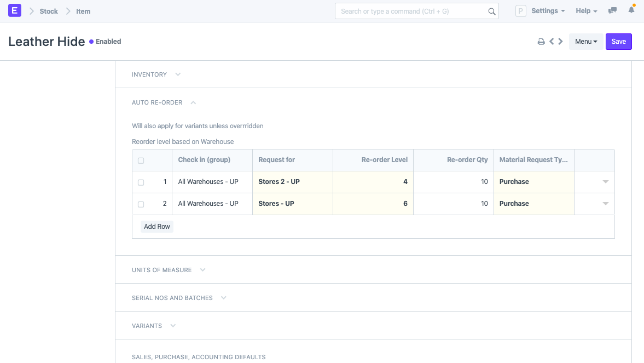Click the Re-order Level cell with value 6
Image resolution: width=644 pixels, height=363 pixels.
coord(373,204)
